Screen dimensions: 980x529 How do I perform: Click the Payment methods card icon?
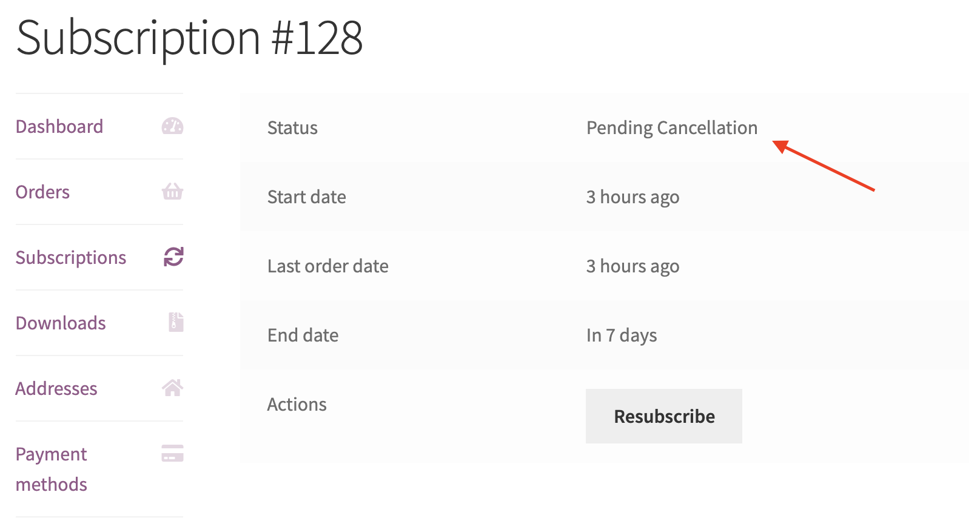coord(173,454)
